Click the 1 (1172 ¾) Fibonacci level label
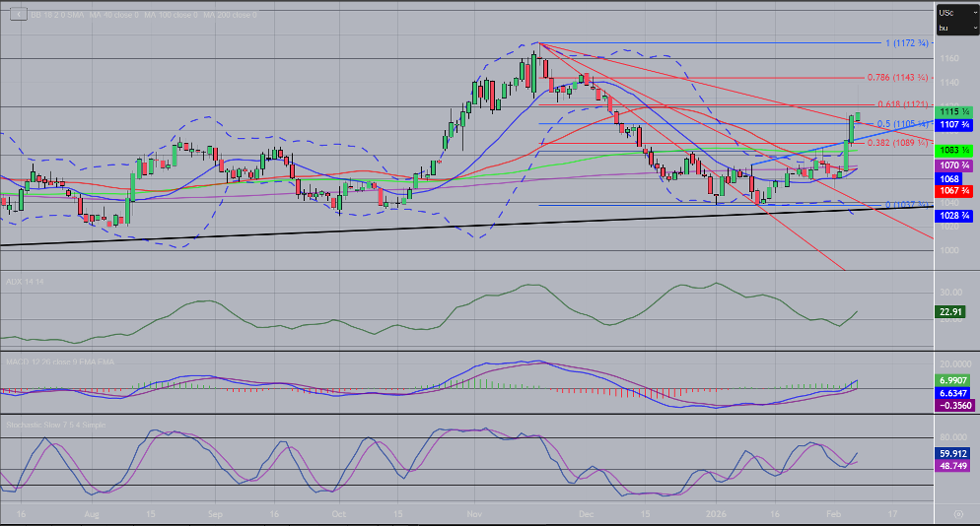 pos(906,43)
